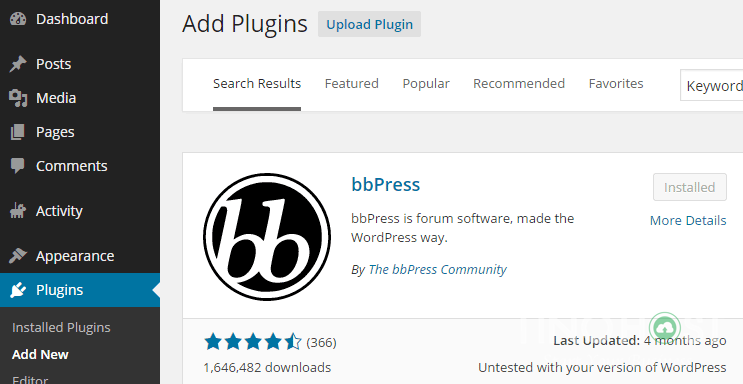
Task: Click the bbPress plugin title link
Action: 386,184
